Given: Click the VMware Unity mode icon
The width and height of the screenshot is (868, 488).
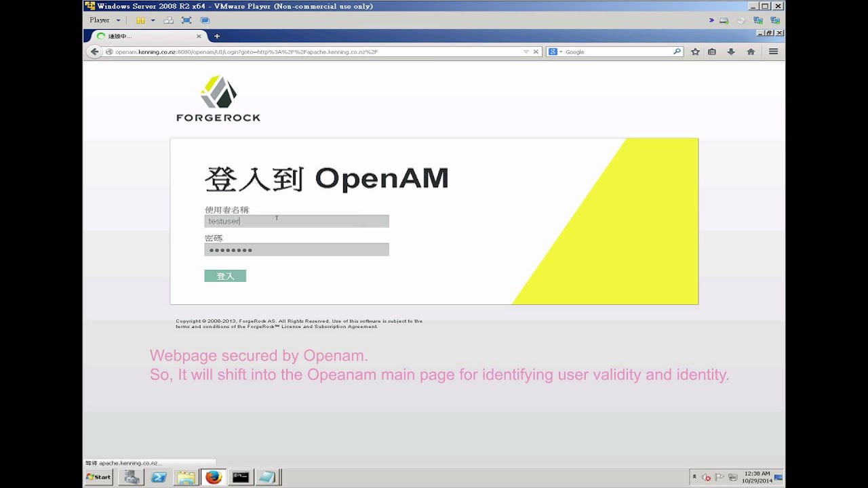Looking at the screenshot, I should coord(205,20).
